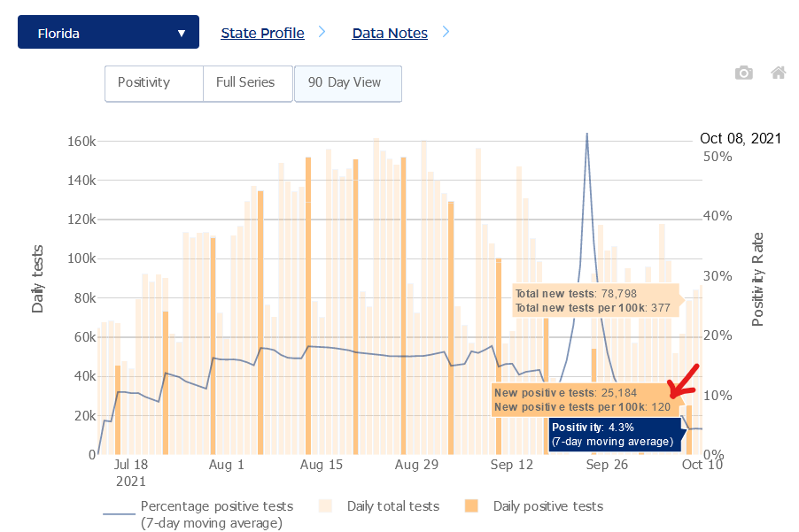Click the chevron after State Profile
The height and width of the screenshot is (532, 799).
point(322,32)
